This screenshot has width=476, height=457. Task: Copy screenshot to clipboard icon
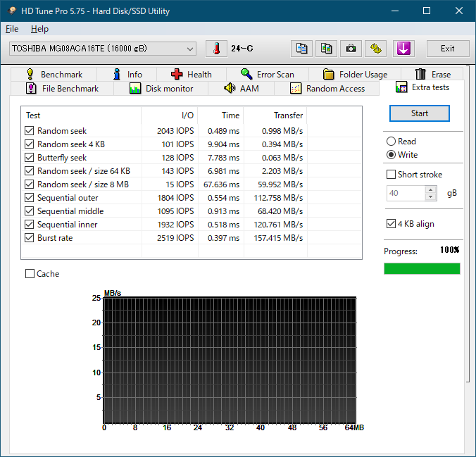point(326,49)
